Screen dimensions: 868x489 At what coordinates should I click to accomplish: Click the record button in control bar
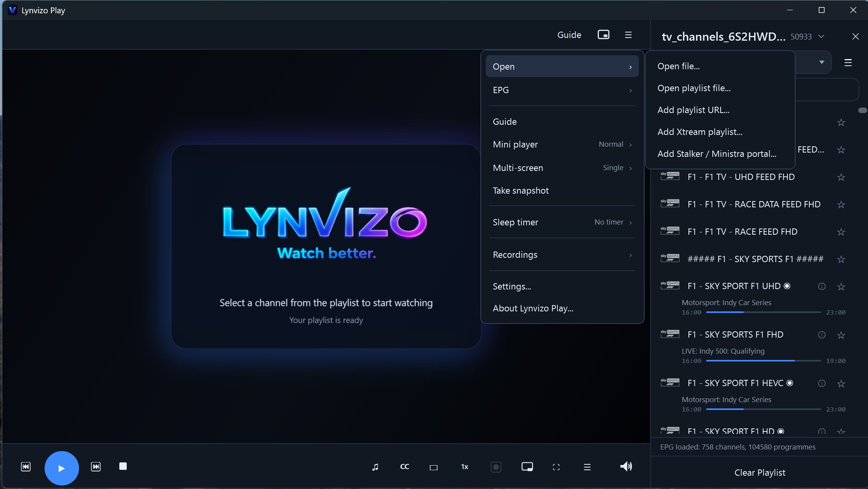(496, 467)
